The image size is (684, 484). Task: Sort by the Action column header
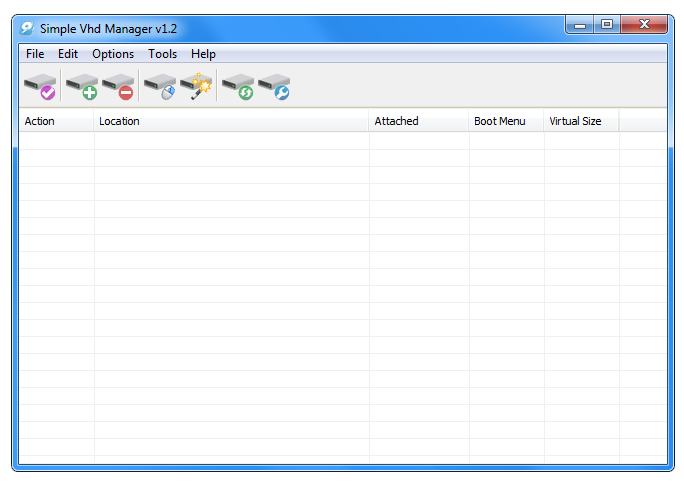coord(56,121)
